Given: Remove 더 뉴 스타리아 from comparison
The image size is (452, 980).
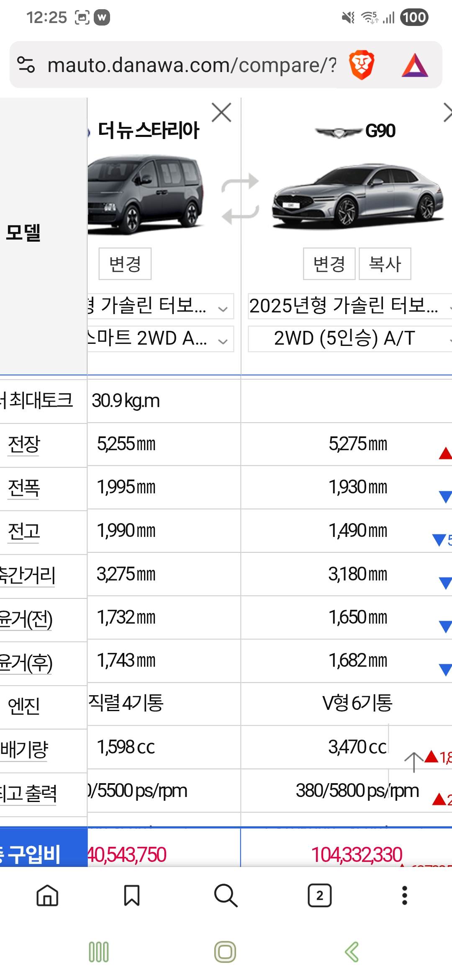Looking at the screenshot, I should (x=221, y=113).
